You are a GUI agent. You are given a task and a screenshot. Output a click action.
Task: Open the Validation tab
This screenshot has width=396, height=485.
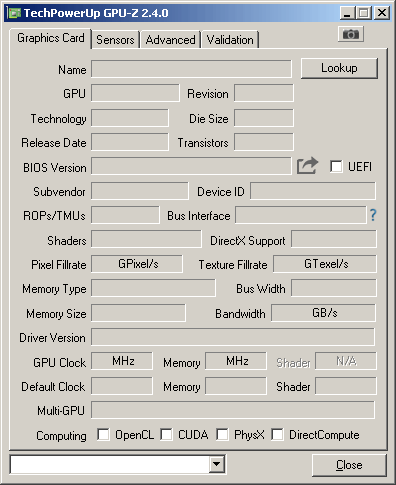pos(230,40)
